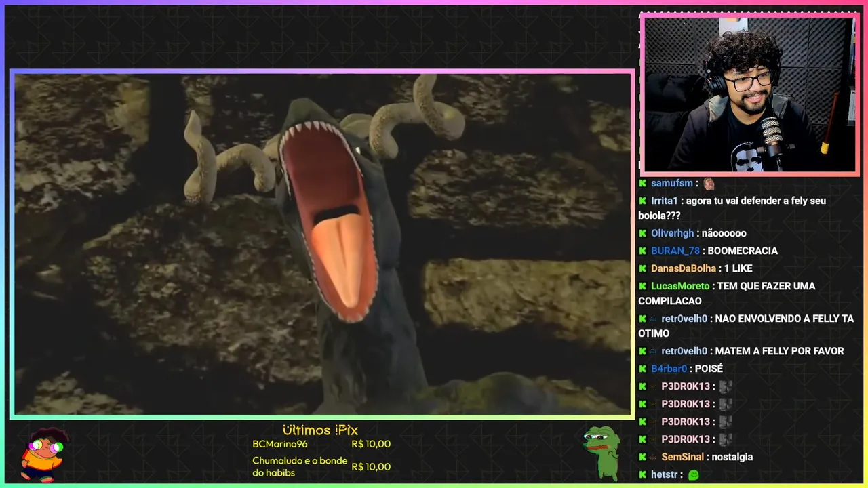Click the BCMarino96 donor name
Screen dimensions: 868x488
click(x=280, y=444)
